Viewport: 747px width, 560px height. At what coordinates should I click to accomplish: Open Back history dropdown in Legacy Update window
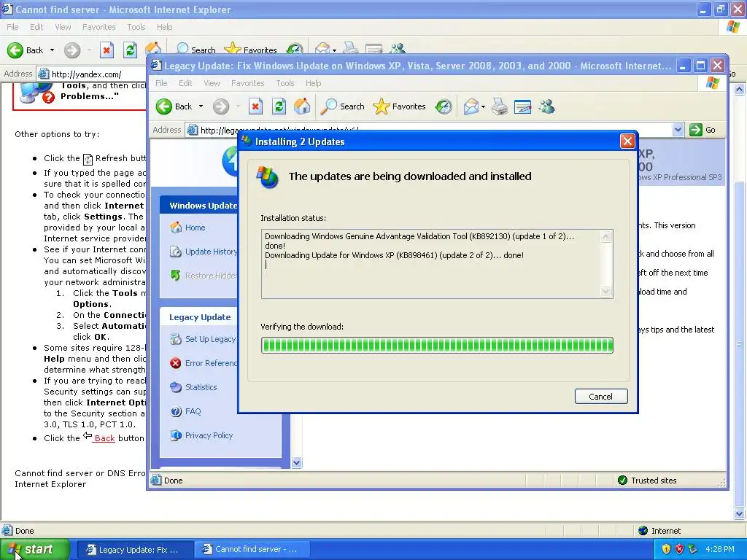201,106
